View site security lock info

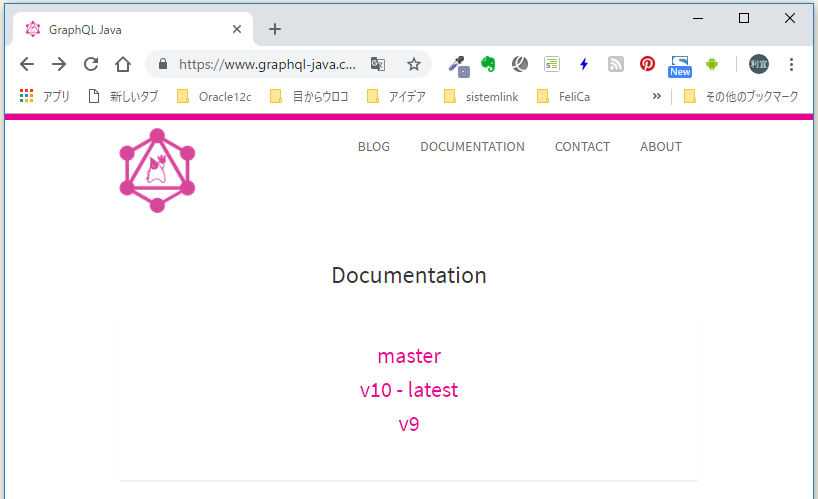click(x=163, y=64)
